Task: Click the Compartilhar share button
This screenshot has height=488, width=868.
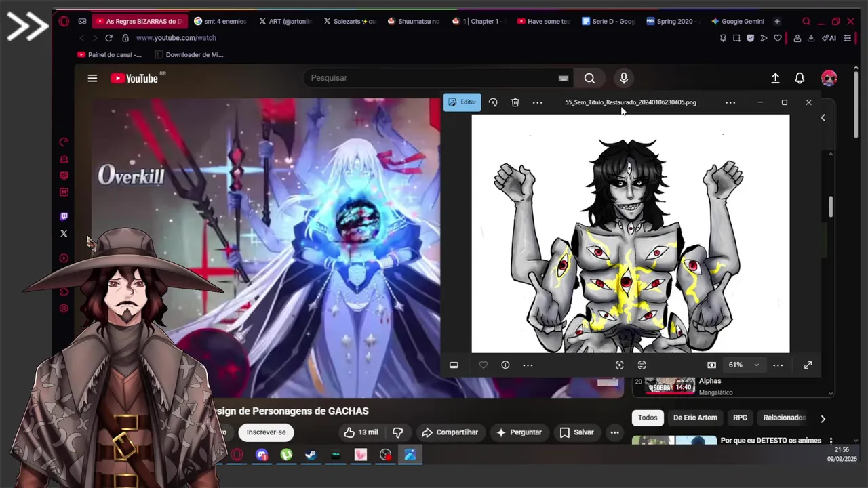Action: click(450, 432)
